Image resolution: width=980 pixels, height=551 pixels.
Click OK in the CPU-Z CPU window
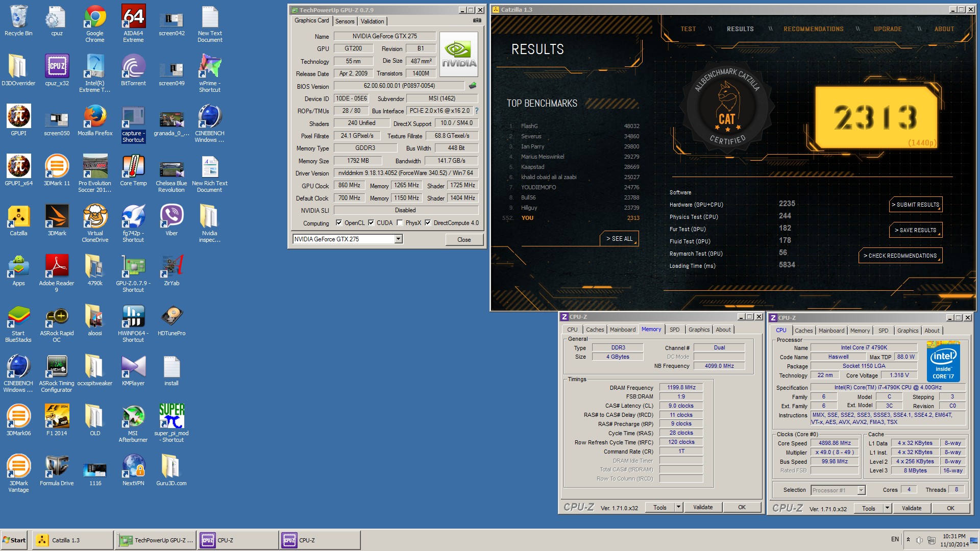(x=950, y=508)
